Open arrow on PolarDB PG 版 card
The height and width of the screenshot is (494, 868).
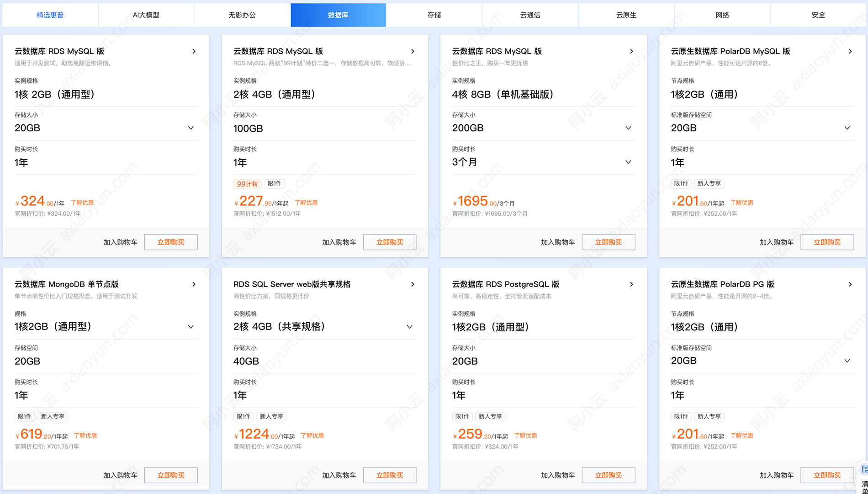851,284
